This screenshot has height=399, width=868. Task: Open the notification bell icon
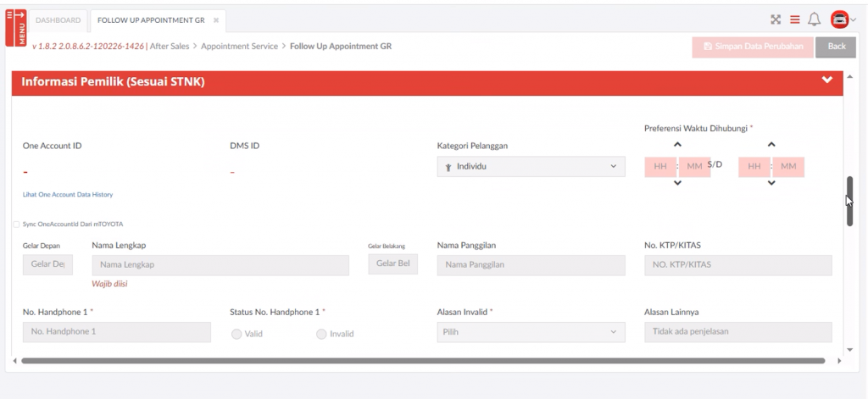click(x=815, y=19)
